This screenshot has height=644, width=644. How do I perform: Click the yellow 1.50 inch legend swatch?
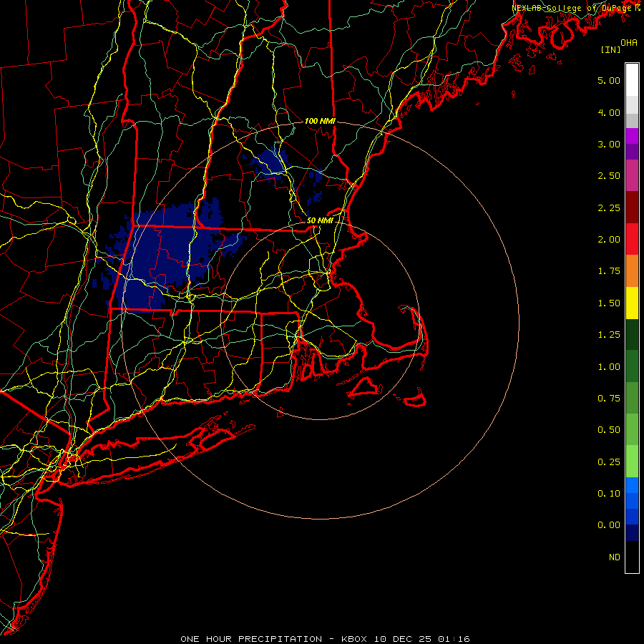(632, 303)
